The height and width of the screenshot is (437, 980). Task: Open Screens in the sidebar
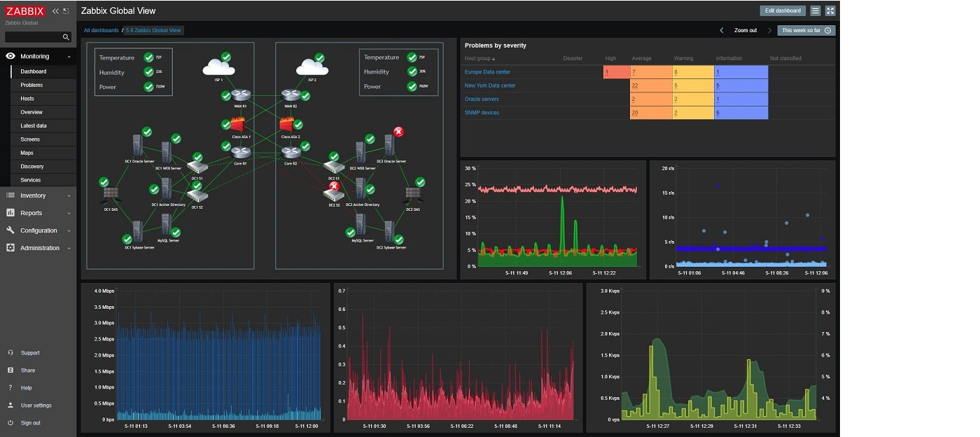43,139
